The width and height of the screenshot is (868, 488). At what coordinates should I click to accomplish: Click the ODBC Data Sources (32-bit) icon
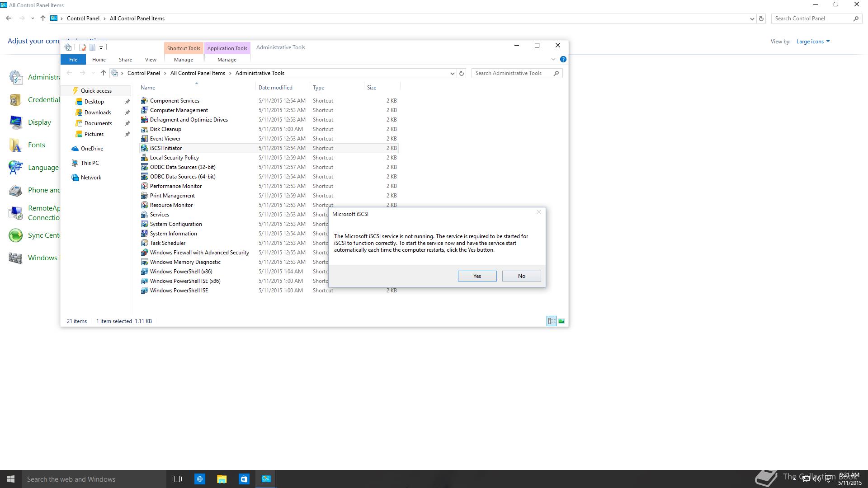[x=144, y=167]
